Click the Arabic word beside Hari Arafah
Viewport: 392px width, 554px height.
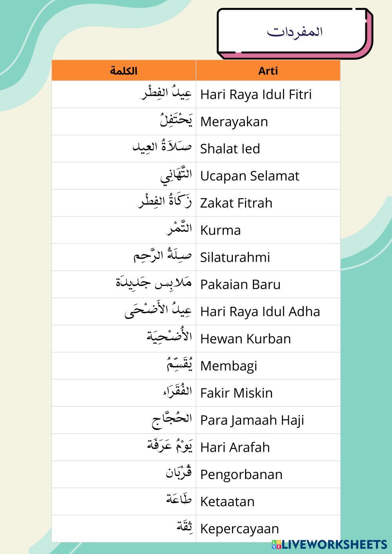point(170,446)
